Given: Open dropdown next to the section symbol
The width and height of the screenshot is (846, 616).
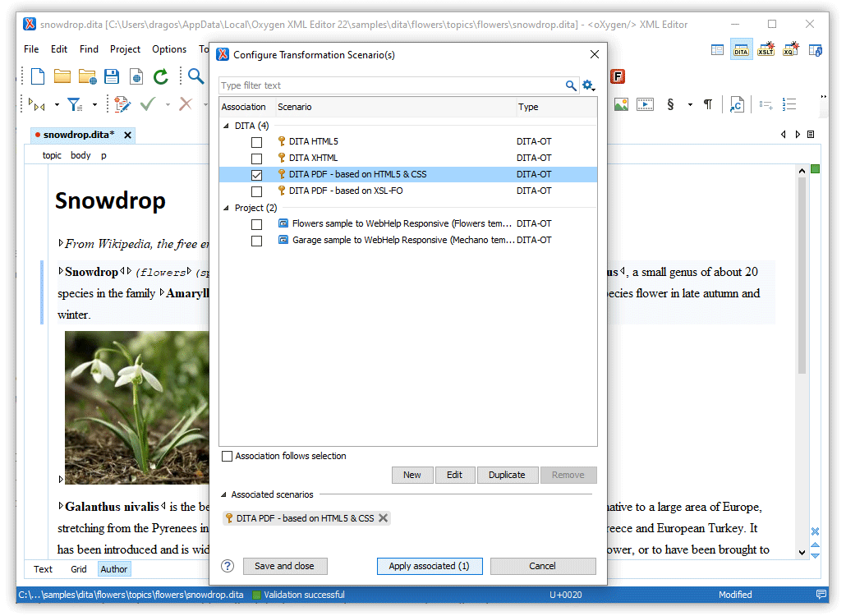Looking at the screenshot, I should pos(690,104).
